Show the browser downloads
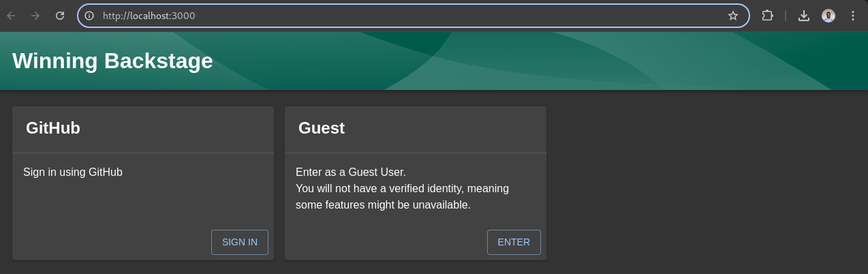 (x=804, y=16)
